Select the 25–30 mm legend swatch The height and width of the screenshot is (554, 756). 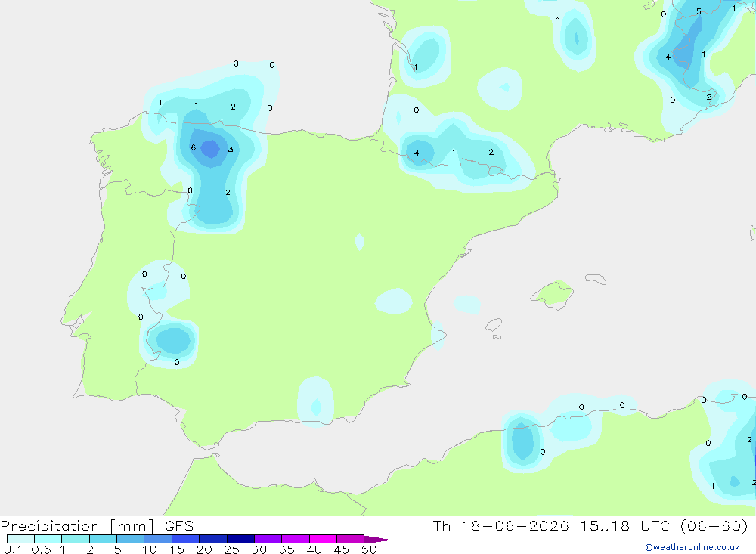[240, 539]
